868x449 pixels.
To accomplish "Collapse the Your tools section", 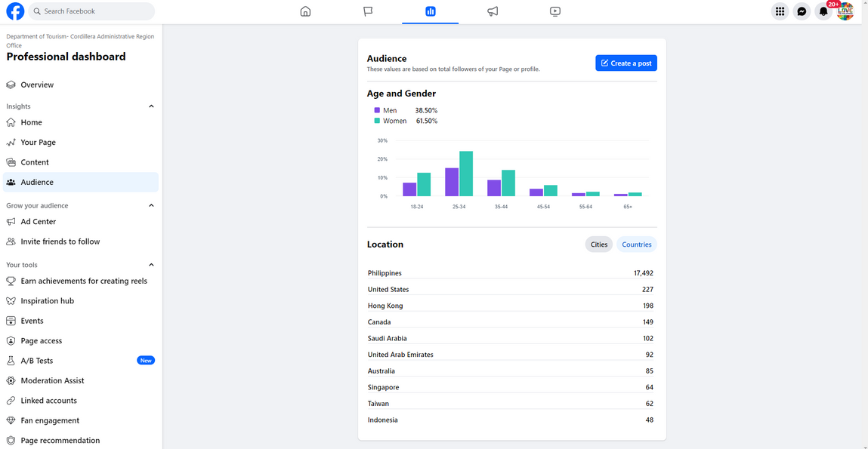I will (151, 265).
